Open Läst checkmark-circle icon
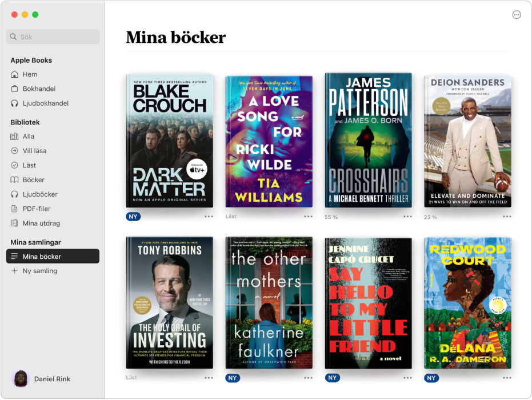The width and height of the screenshot is (532, 400). [14, 165]
